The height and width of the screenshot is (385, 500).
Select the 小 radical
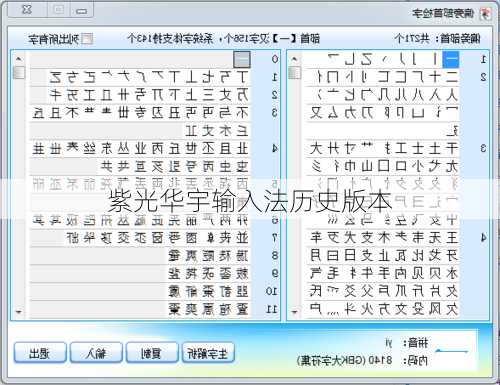418,166
